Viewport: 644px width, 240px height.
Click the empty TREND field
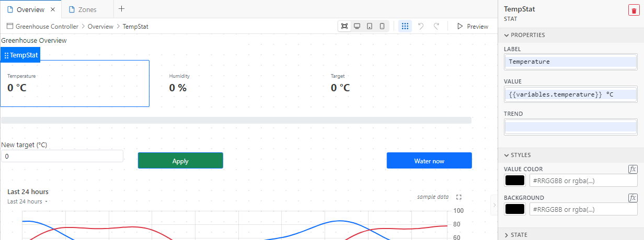pyautogui.click(x=571, y=127)
